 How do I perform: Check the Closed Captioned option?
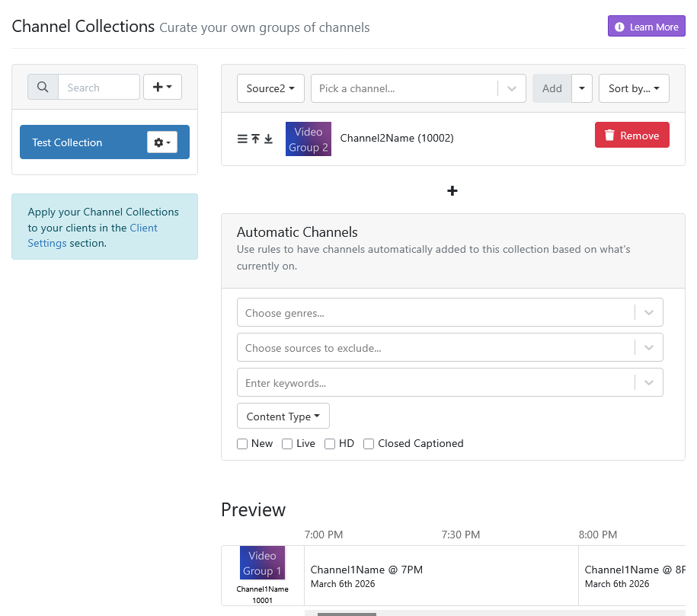coord(369,444)
